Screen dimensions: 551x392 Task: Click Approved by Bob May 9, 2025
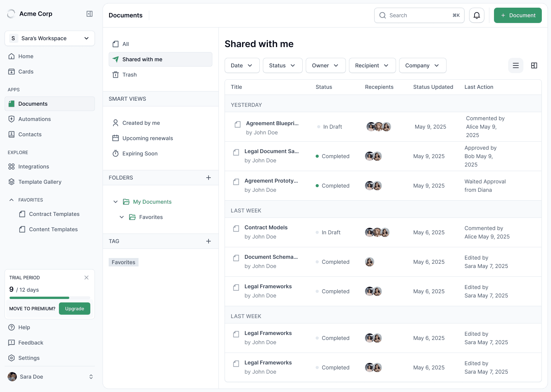(481, 156)
